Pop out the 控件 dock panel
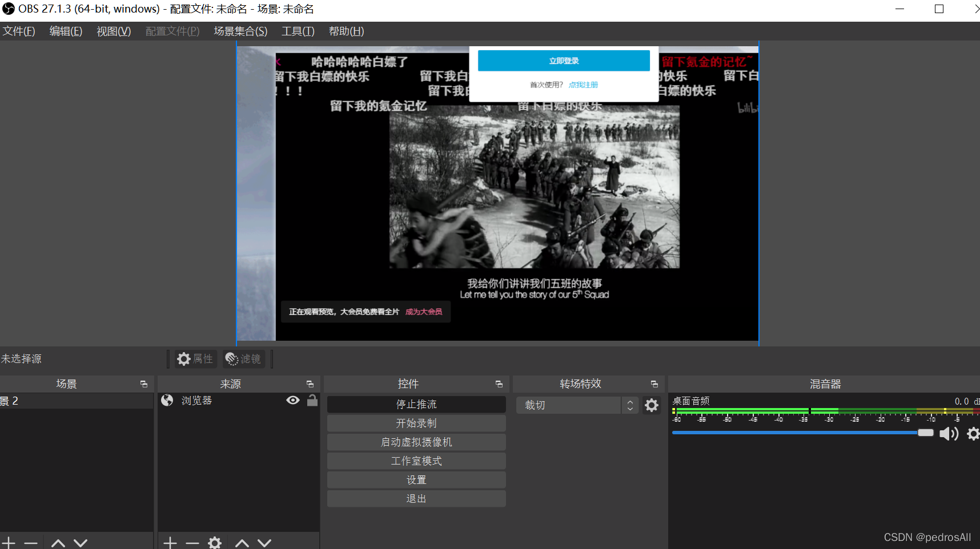The width and height of the screenshot is (980, 549). click(x=499, y=384)
